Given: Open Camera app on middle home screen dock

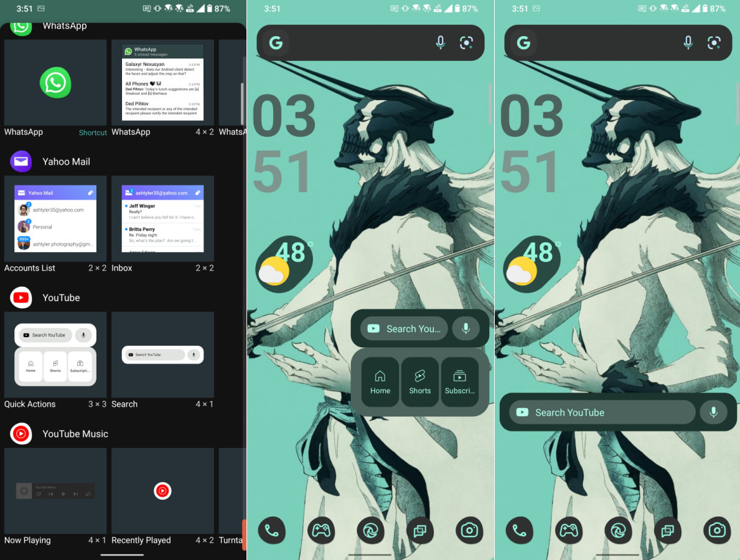Looking at the screenshot, I should tap(469, 530).
